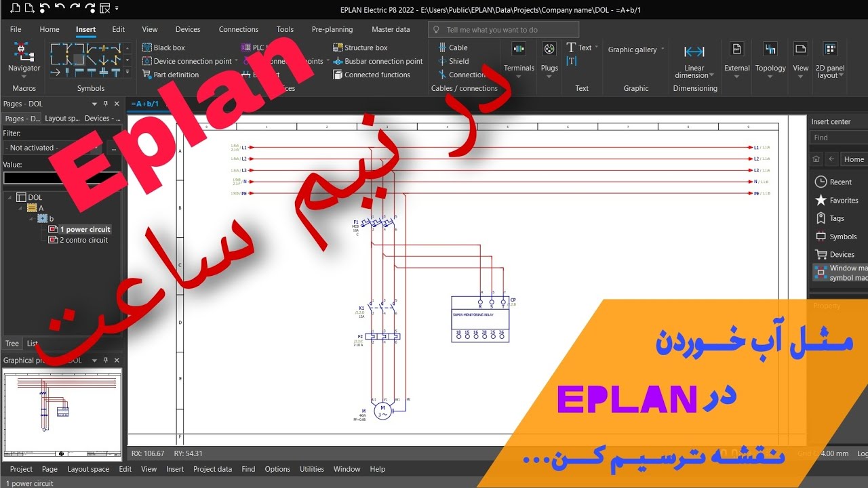Click Part definition in Insert ribbon
This screenshot has width=868, height=488.
click(170, 75)
